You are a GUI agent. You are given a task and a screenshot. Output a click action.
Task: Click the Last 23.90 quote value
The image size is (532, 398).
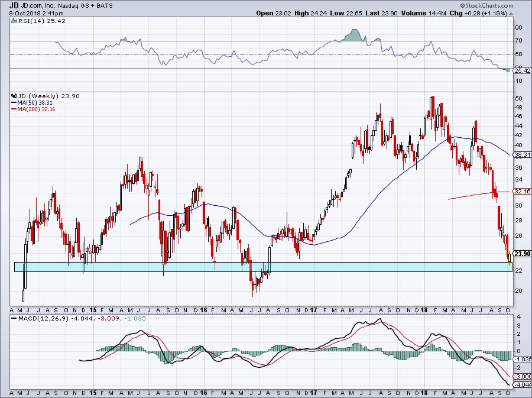(382, 13)
